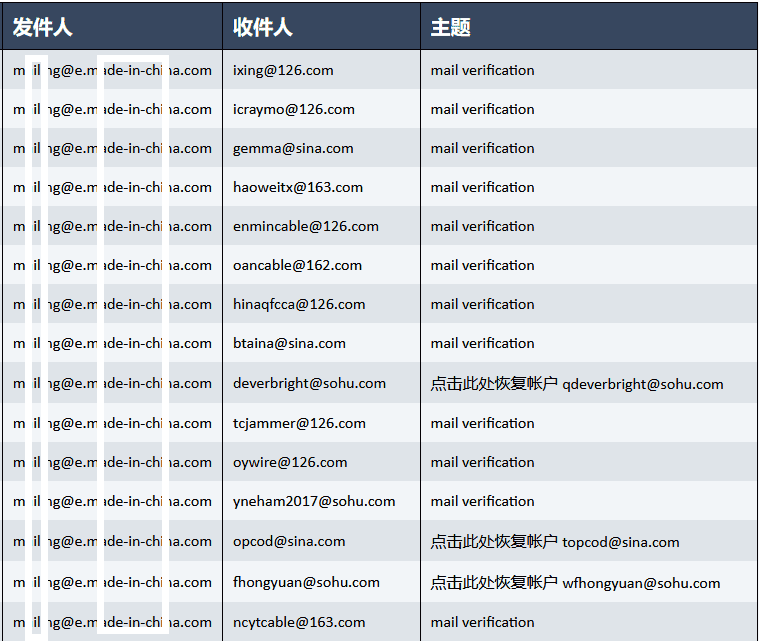Image resolution: width=765 pixels, height=641 pixels.
Task: Click recipient yneham2017@sohu.com
Action: tap(314, 501)
